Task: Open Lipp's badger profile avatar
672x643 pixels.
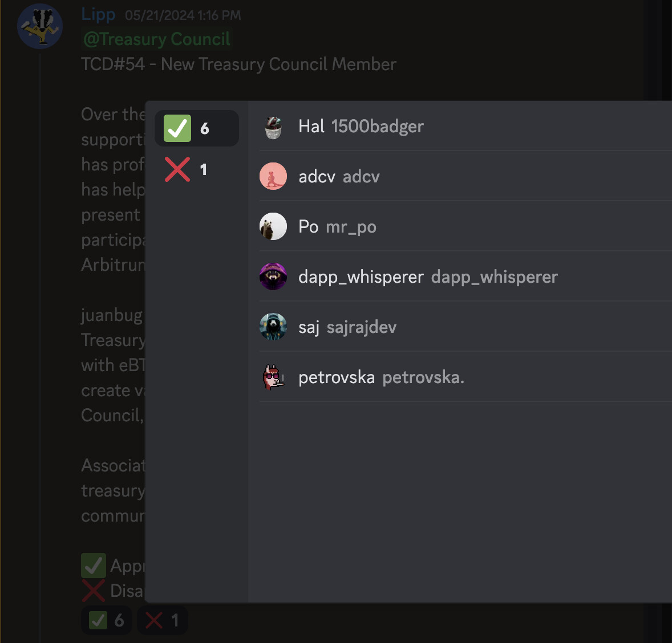Action: pyautogui.click(x=40, y=26)
